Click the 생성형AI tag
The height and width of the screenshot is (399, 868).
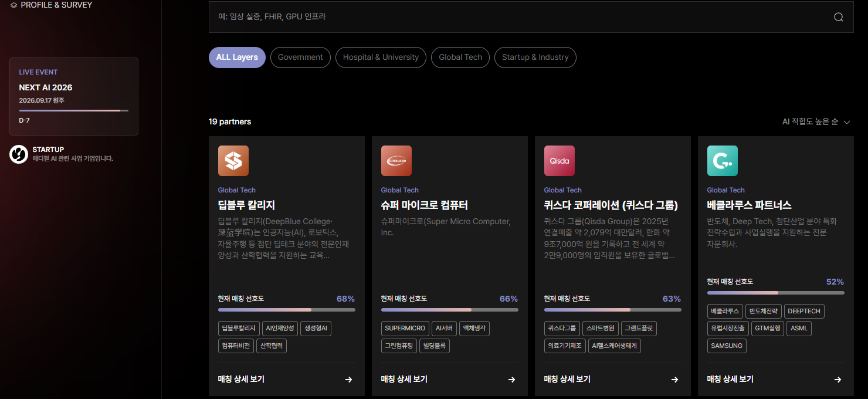316,329
